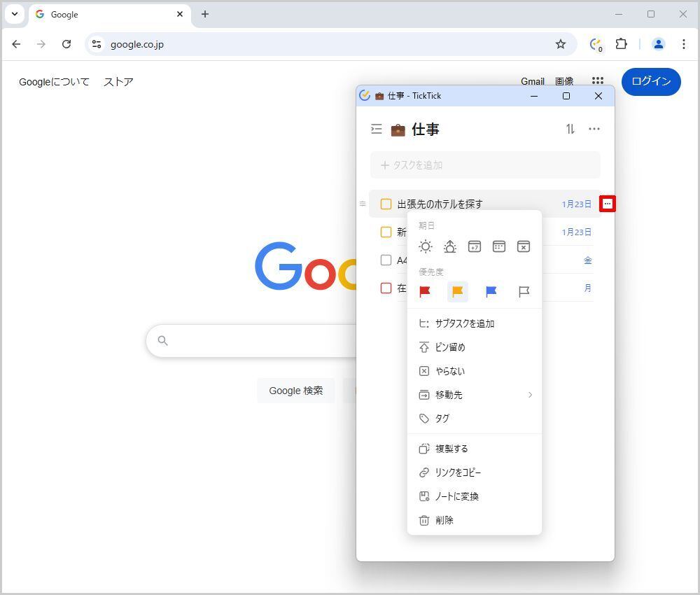The image size is (700, 595).
Task: Bookmark this page with the star icon
Action: click(x=561, y=44)
